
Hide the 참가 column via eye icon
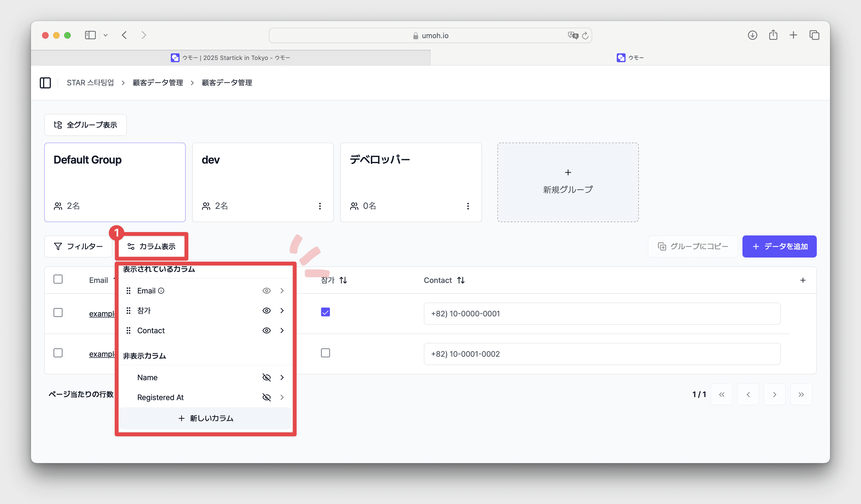(x=266, y=311)
